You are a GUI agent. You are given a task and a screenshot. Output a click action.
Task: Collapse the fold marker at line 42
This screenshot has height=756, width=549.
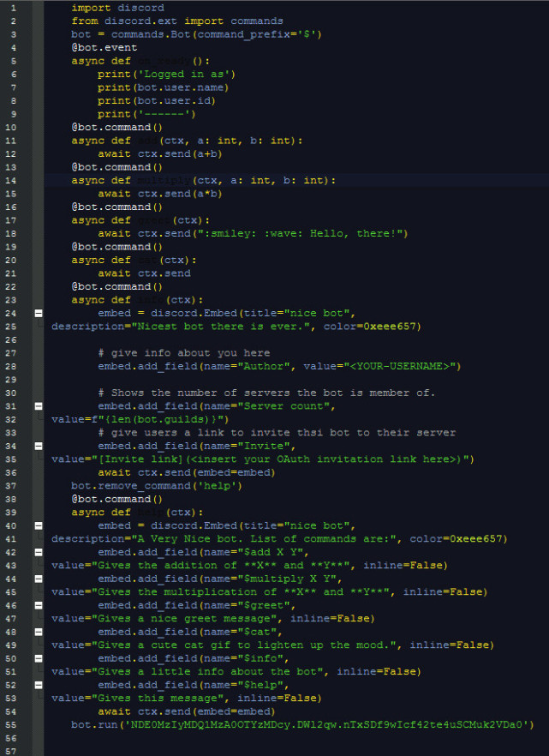pyautogui.click(x=39, y=552)
